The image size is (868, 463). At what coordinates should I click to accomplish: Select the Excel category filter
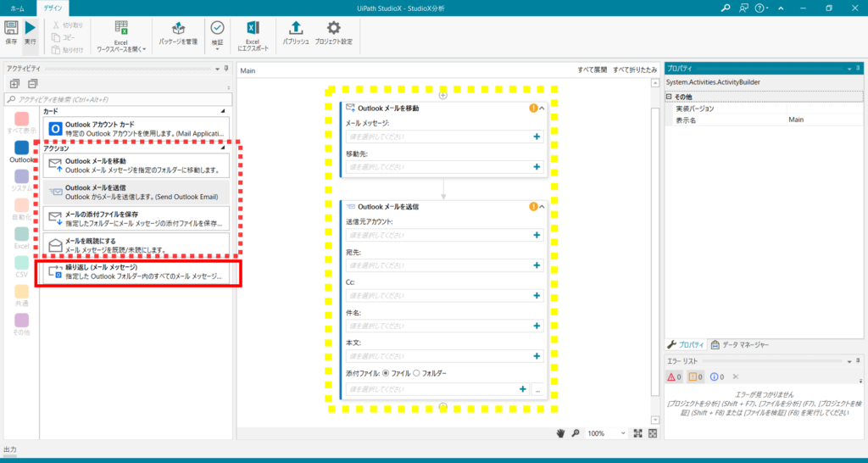pyautogui.click(x=21, y=238)
